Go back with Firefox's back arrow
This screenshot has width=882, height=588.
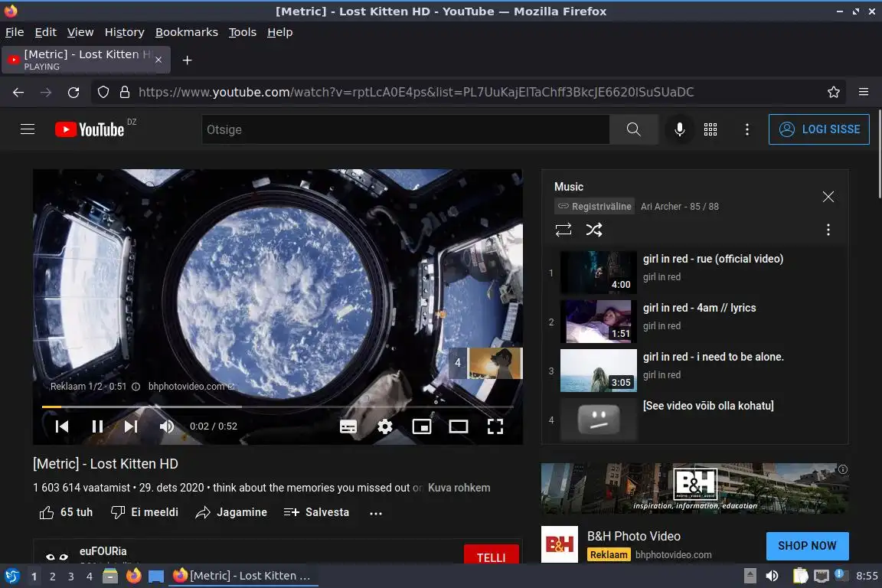coord(18,93)
